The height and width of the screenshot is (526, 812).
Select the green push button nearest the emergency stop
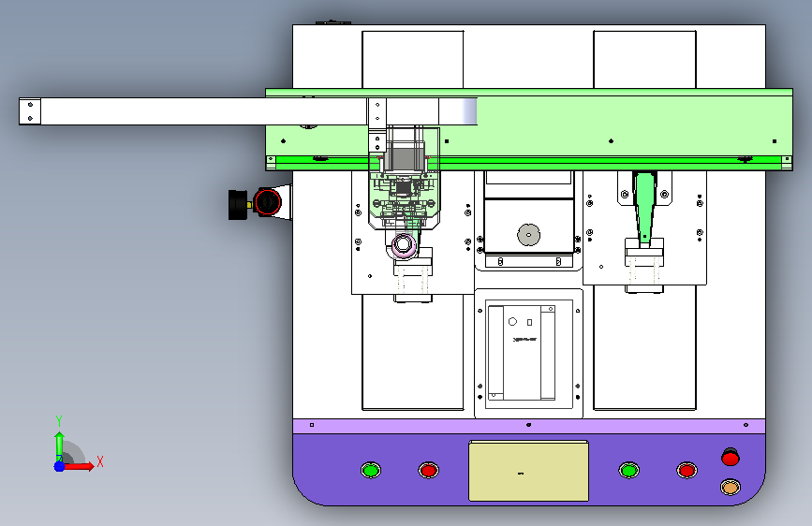pyautogui.click(x=628, y=470)
